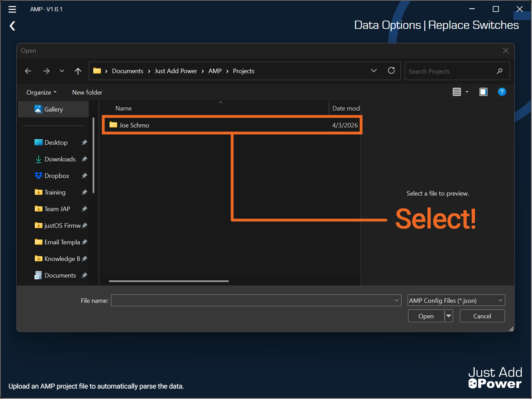Expand the address bar path history dropdown
Viewport: 532px width, 399px height.
point(373,71)
